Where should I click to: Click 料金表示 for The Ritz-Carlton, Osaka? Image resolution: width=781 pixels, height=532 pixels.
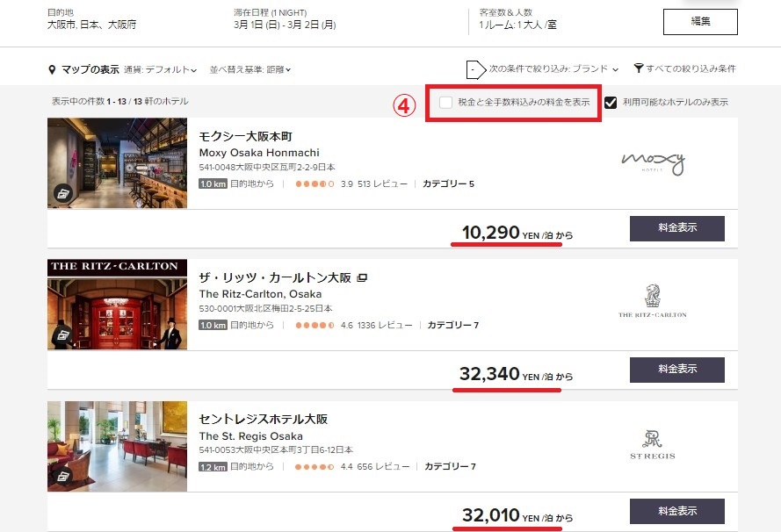point(677,370)
